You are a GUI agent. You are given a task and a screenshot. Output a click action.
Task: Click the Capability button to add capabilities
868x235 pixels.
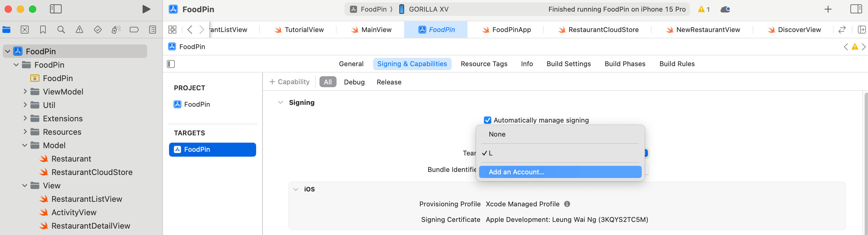click(x=289, y=82)
